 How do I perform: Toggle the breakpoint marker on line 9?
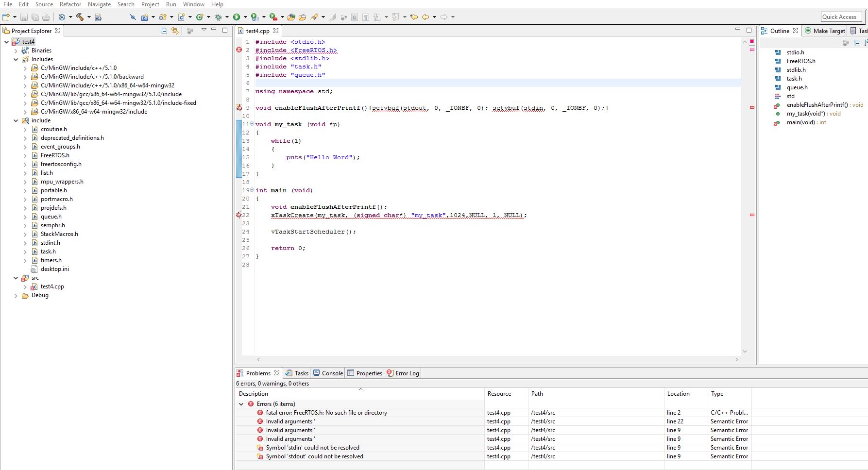tap(238, 108)
